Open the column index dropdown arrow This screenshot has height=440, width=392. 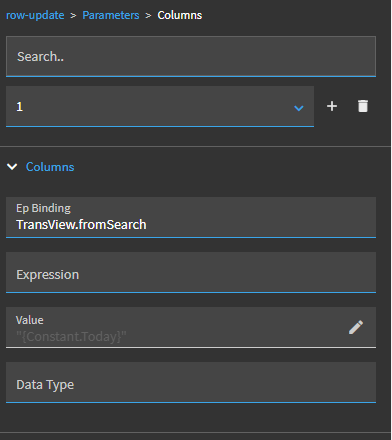pyautogui.click(x=299, y=108)
